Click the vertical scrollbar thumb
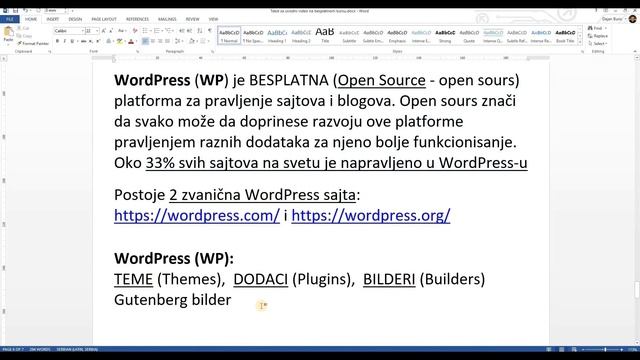Image resolution: width=640 pixels, height=360 pixels. (x=637, y=290)
